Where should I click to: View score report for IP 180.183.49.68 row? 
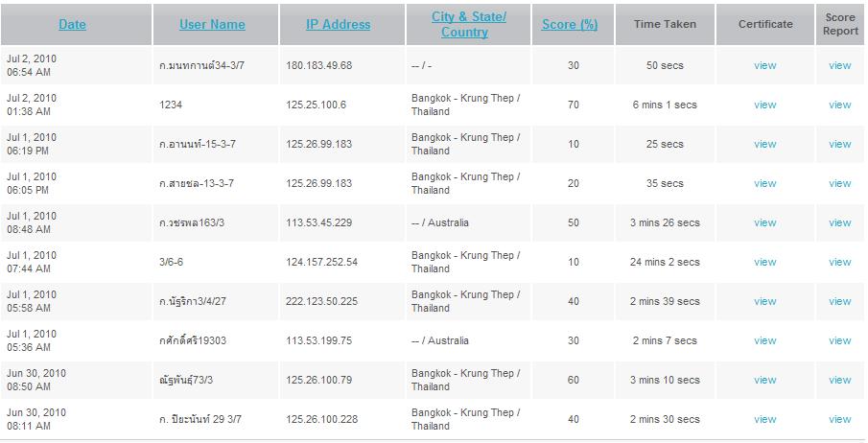(839, 65)
